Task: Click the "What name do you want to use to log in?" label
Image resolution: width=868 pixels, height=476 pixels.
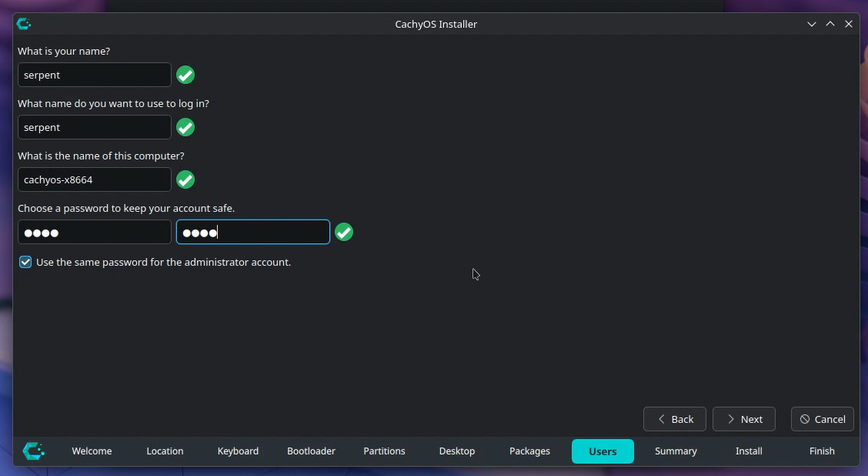Action: tap(113, 104)
